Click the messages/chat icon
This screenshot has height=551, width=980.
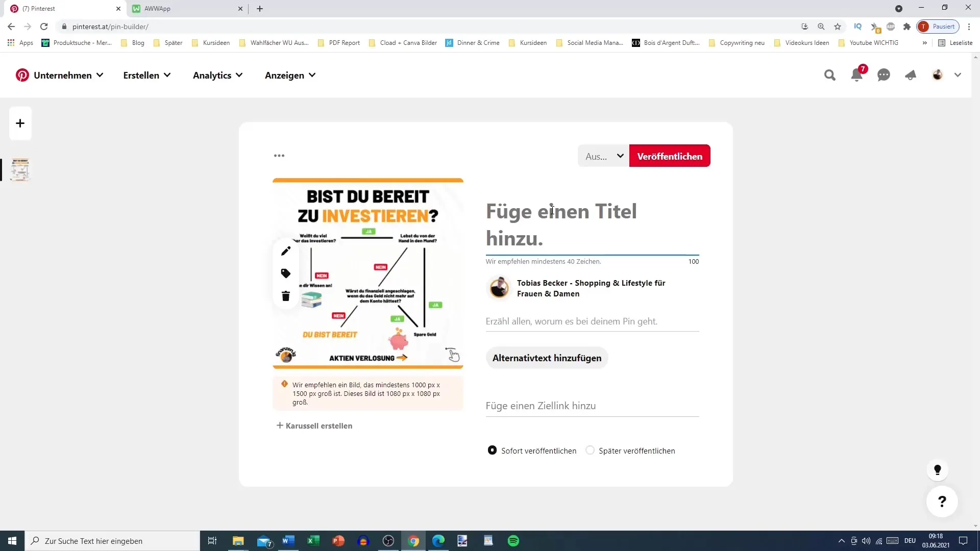pos(884,76)
